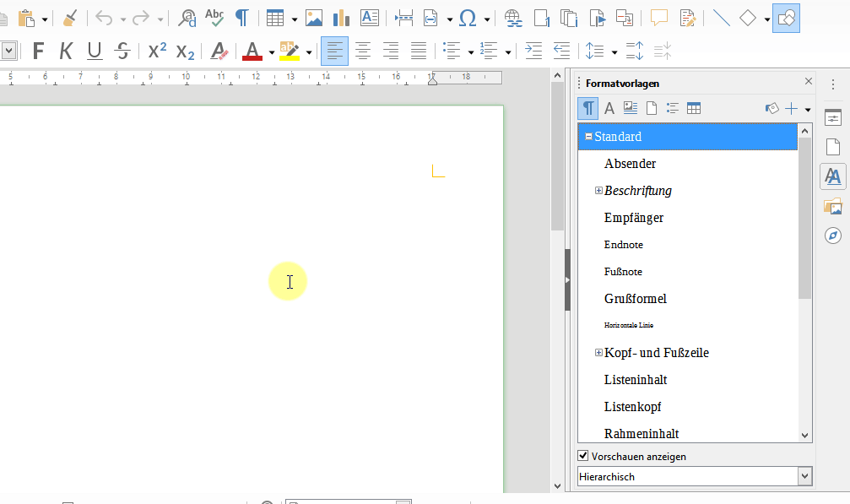
Task: Click the plus icon for new style from selection
Action: pyautogui.click(x=792, y=108)
